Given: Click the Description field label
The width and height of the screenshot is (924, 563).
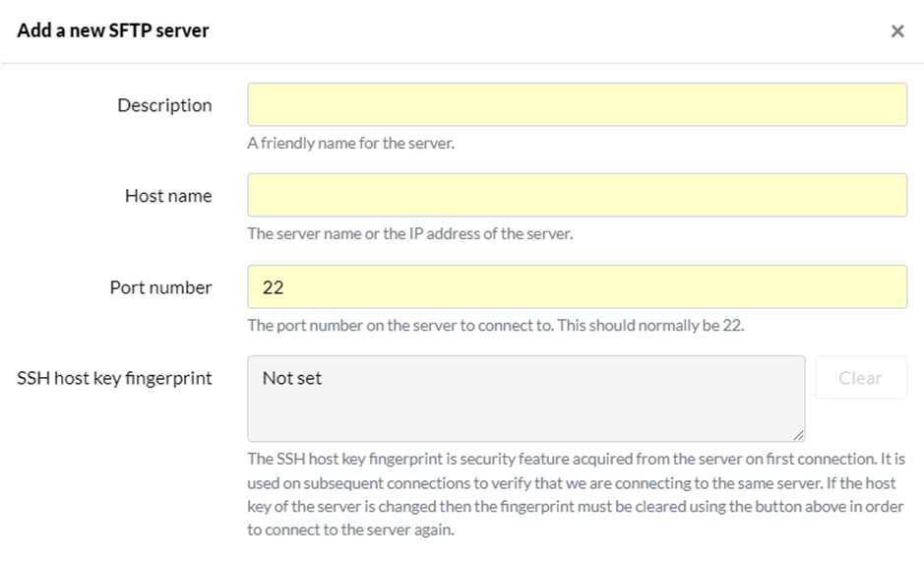Looking at the screenshot, I should (x=164, y=105).
